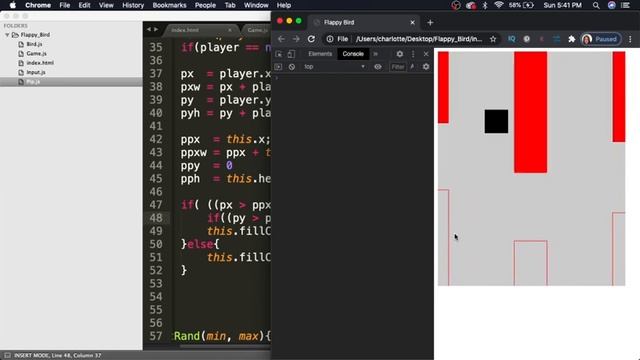
Task: Click the IQ extension icon
Action: (x=511, y=39)
